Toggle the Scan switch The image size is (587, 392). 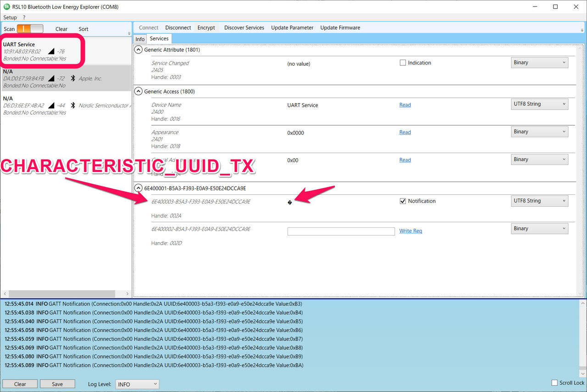tap(30, 29)
